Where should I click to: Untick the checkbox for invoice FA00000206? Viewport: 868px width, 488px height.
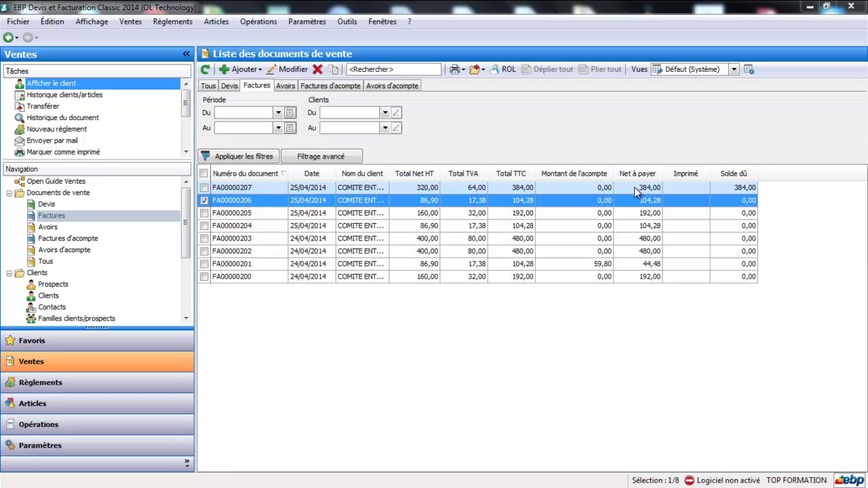click(x=204, y=201)
